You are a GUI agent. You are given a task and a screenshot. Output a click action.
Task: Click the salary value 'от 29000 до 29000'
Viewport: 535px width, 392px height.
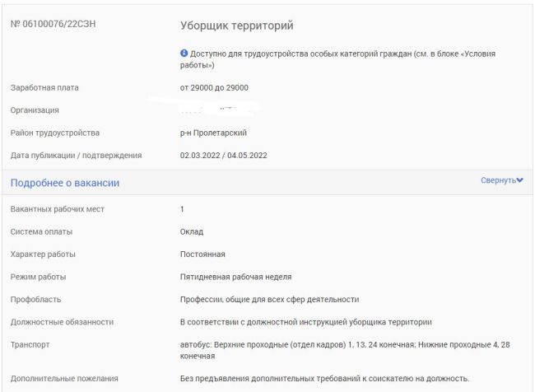214,88
